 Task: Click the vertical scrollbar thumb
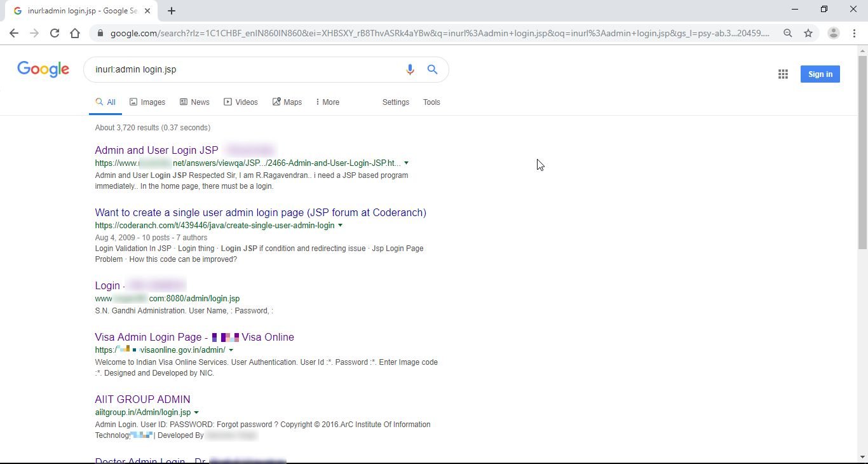tap(862, 153)
